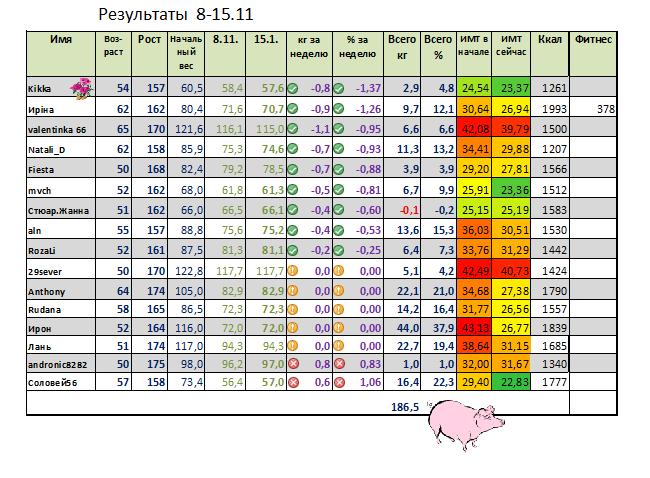Viewport: 650px width, 478px height.
Task: Click green check beside -1,37 in Kikka row
Action: [339, 88]
